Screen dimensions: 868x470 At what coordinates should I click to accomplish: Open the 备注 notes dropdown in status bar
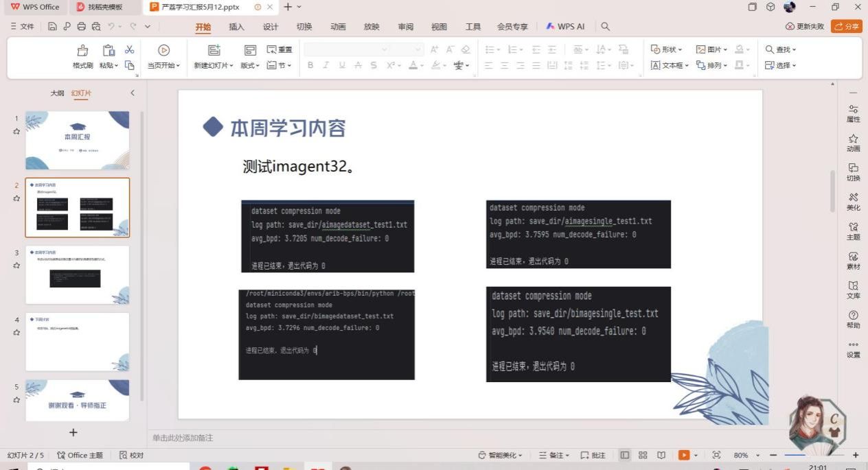[554, 455]
